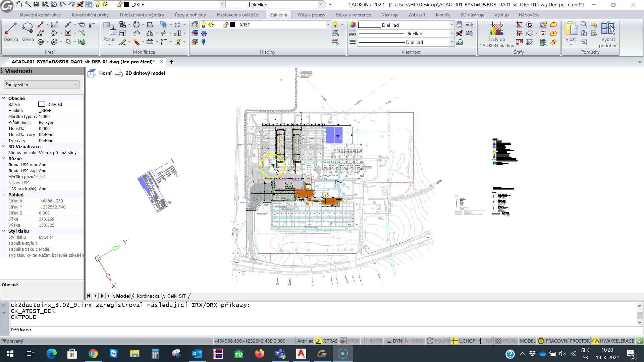Open the Celk_SIT layout tab
The image size is (644, 362).
point(177,296)
